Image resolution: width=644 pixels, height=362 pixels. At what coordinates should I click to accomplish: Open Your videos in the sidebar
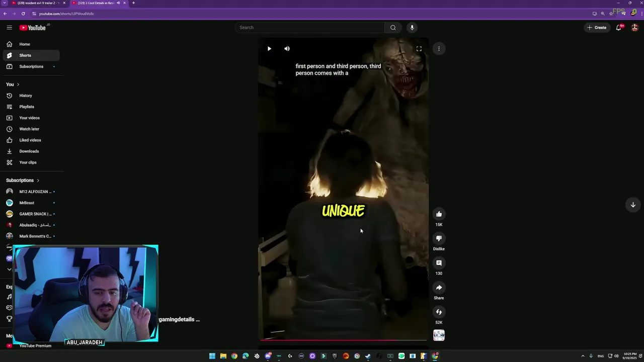pyautogui.click(x=31, y=118)
